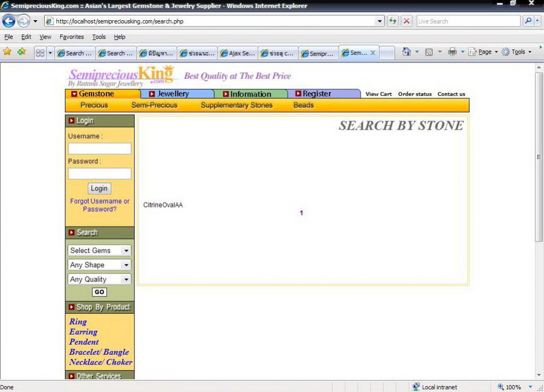Select the Precious submenu item
The height and width of the screenshot is (392, 544).
94,105
